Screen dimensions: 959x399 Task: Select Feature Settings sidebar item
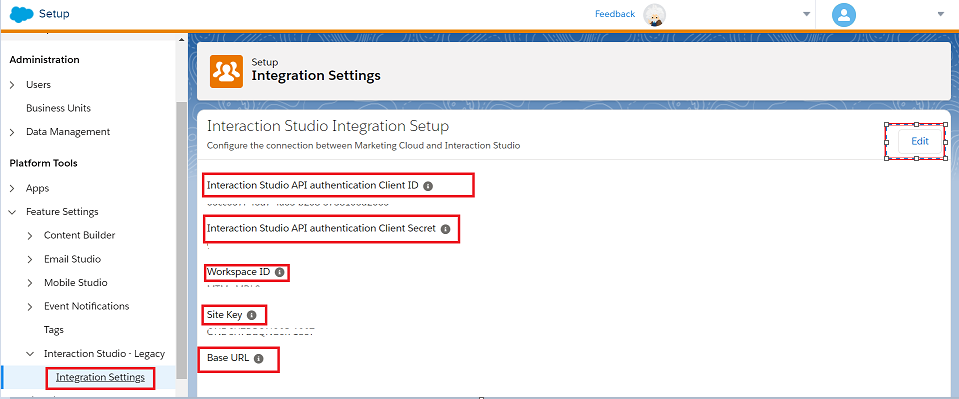(62, 212)
